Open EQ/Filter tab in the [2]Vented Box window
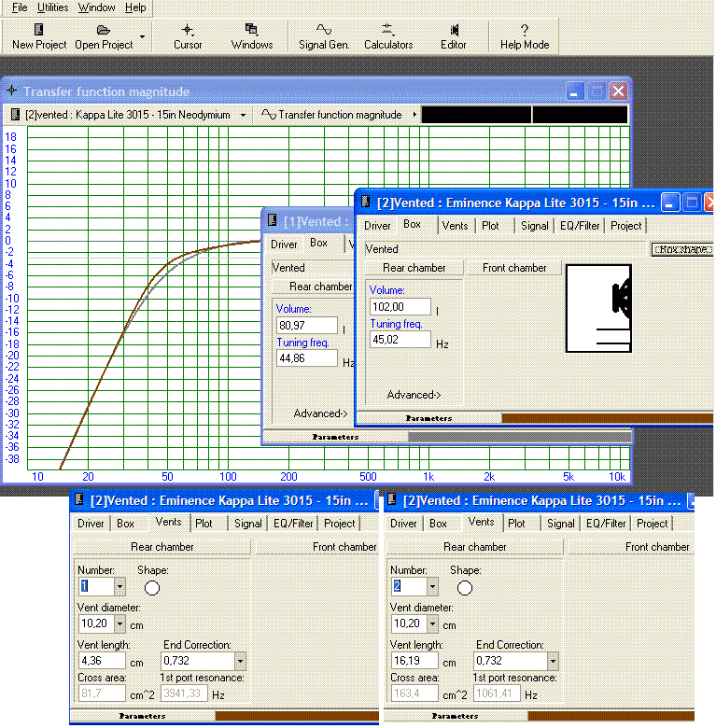This screenshot has width=716, height=728. [580, 226]
